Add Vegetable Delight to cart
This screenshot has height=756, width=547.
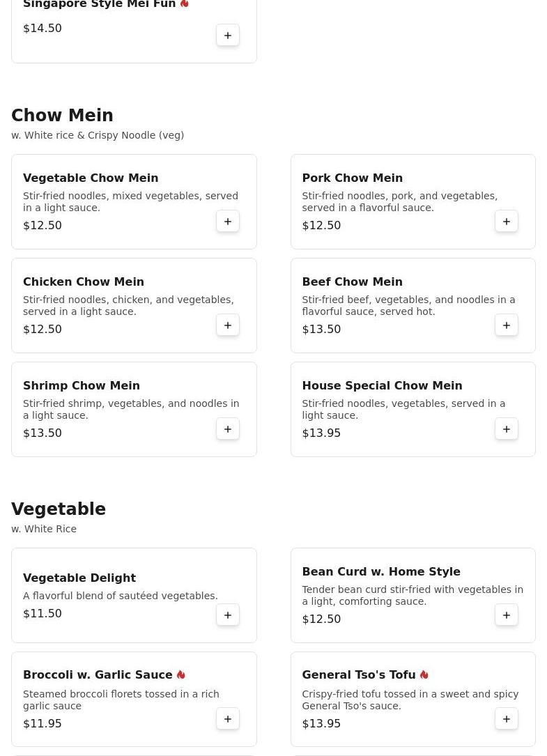(228, 615)
